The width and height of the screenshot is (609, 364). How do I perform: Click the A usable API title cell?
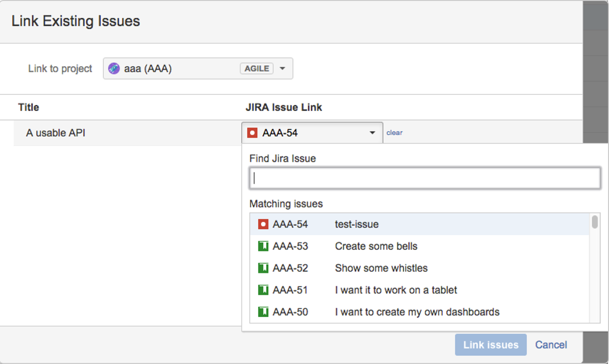tap(56, 133)
